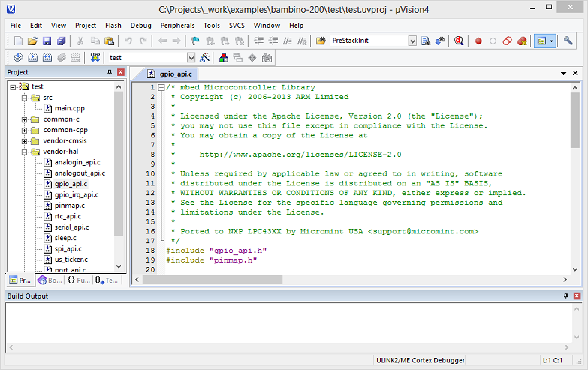
Task: Open the Peripherals menu
Action: pyautogui.click(x=177, y=26)
